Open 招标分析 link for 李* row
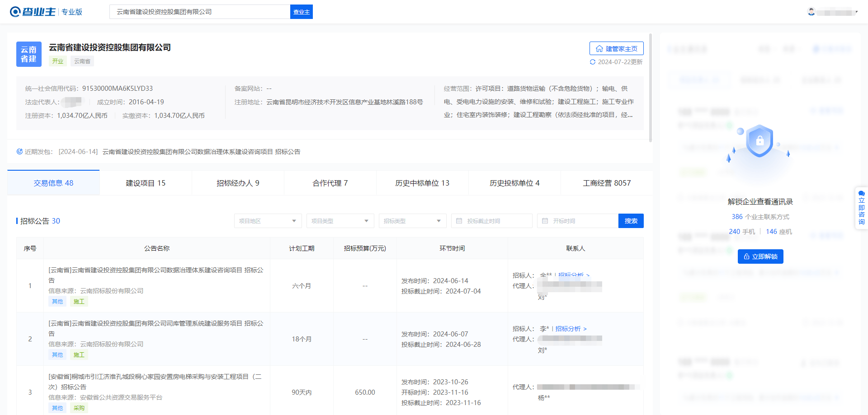The height and width of the screenshot is (415, 868). [x=571, y=329]
